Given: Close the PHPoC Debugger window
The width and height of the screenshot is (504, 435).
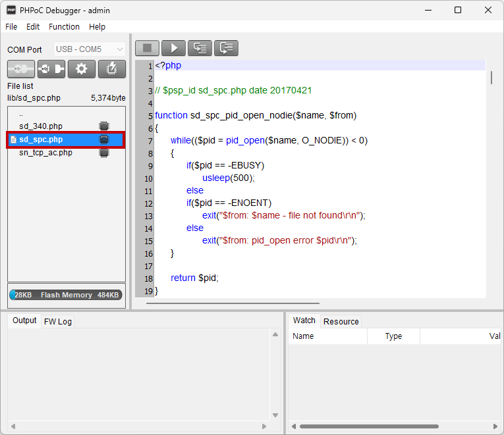Looking at the screenshot, I should tap(488, 10).
